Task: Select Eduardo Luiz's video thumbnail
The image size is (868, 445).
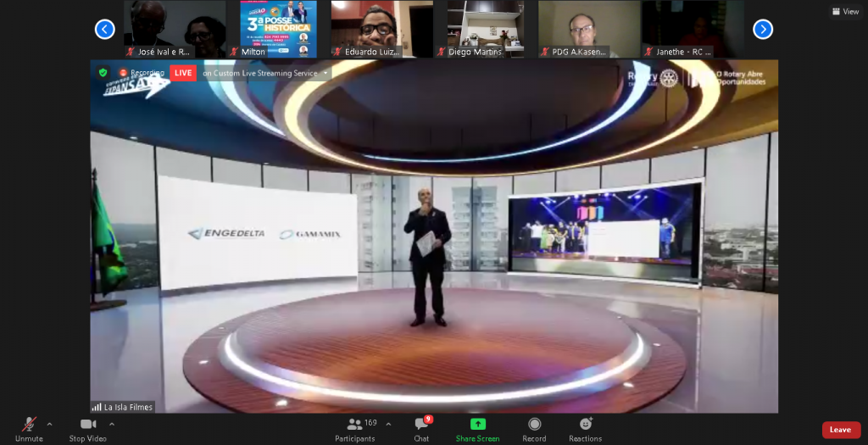Action: (381, 29)
